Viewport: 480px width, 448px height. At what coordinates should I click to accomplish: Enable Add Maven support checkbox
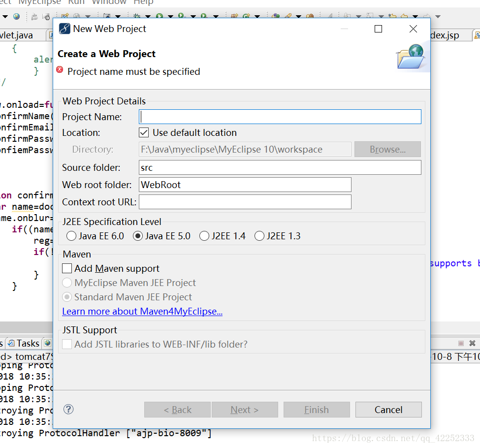tap(67, 268)
